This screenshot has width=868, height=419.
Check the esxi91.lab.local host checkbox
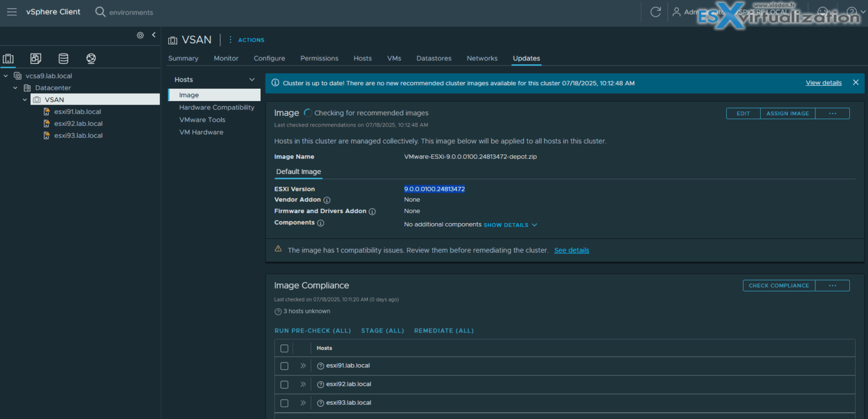tap(284, 366)
